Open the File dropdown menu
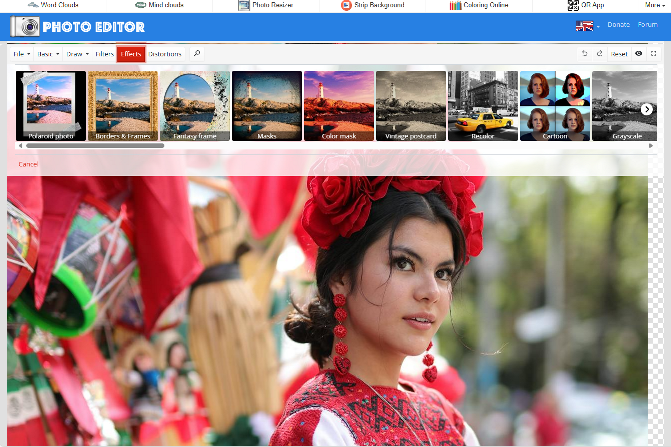Screen dimensions: 671x447 (21, 54)
